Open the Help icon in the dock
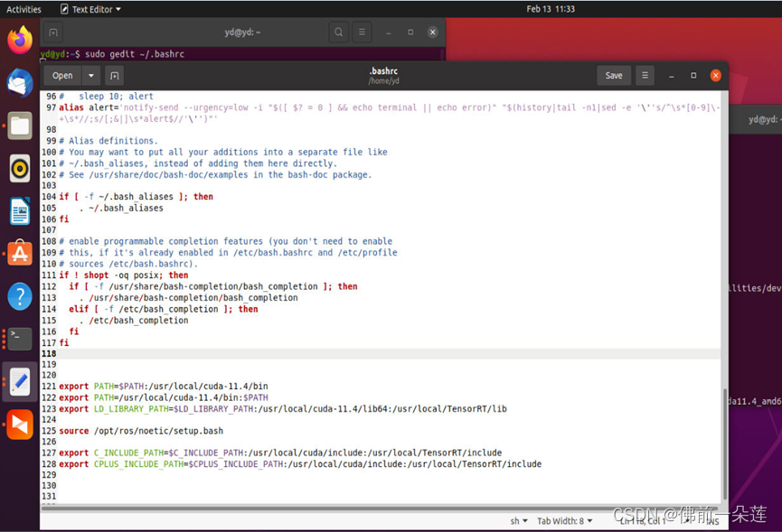The height and width of the screenshot is (532, 782). click(20, 296)
